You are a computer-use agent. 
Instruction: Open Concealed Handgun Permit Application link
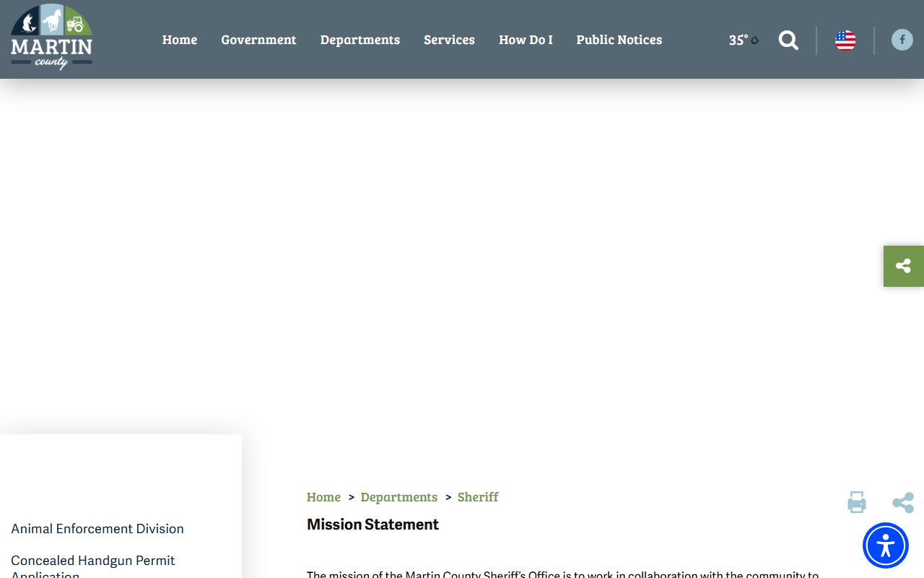coord(93,568)
